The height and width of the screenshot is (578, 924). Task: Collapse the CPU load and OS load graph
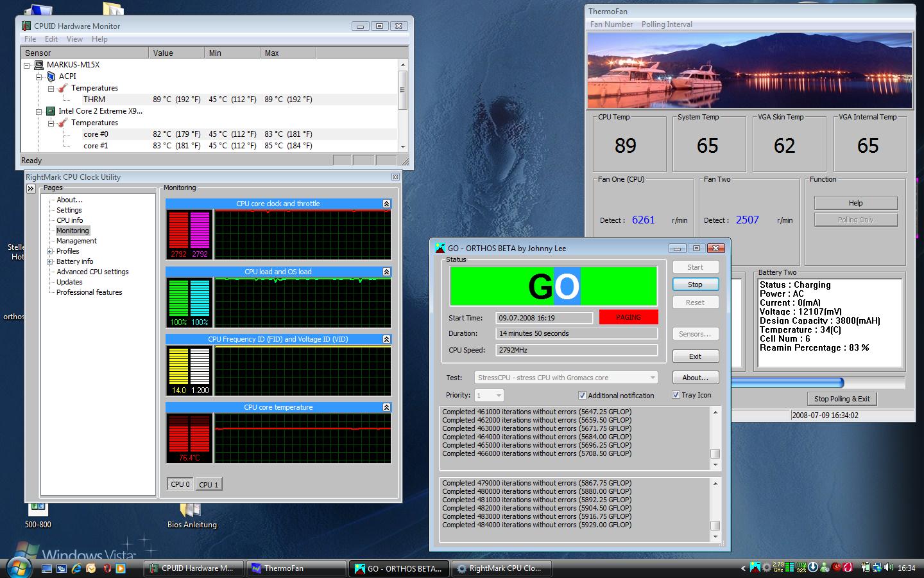386,272
